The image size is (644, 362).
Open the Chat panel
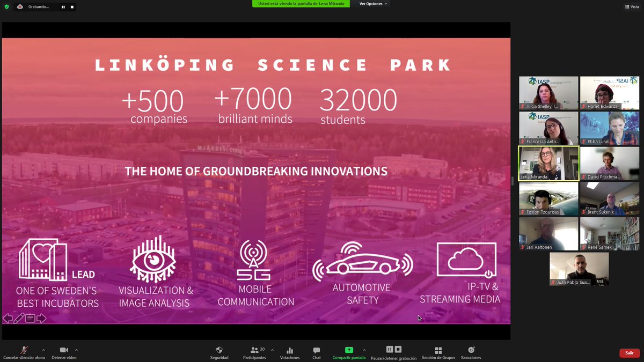coord(317,352)
